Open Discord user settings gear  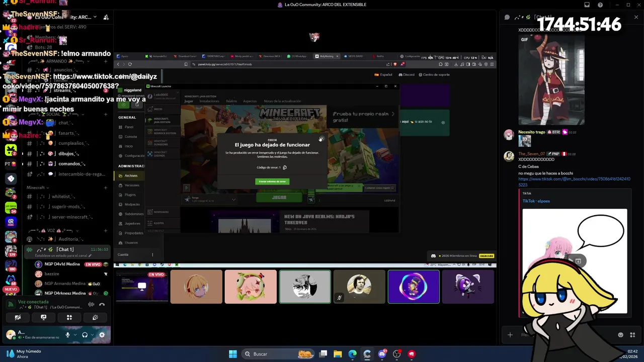[102, 335]
